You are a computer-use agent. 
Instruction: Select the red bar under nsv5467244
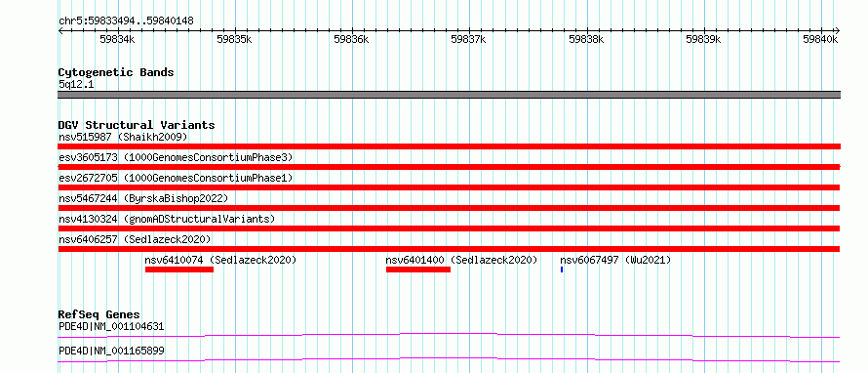point(449,208)
